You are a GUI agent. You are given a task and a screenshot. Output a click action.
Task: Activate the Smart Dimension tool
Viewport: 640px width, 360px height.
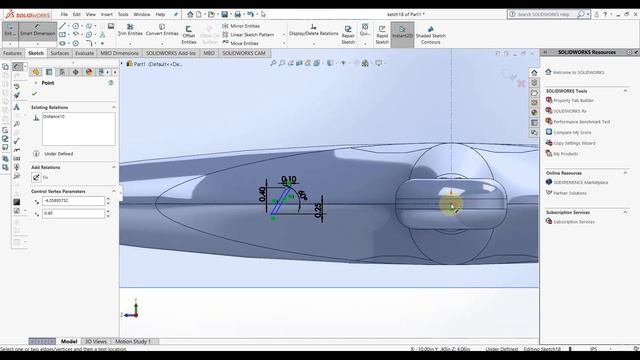[37, 31]
